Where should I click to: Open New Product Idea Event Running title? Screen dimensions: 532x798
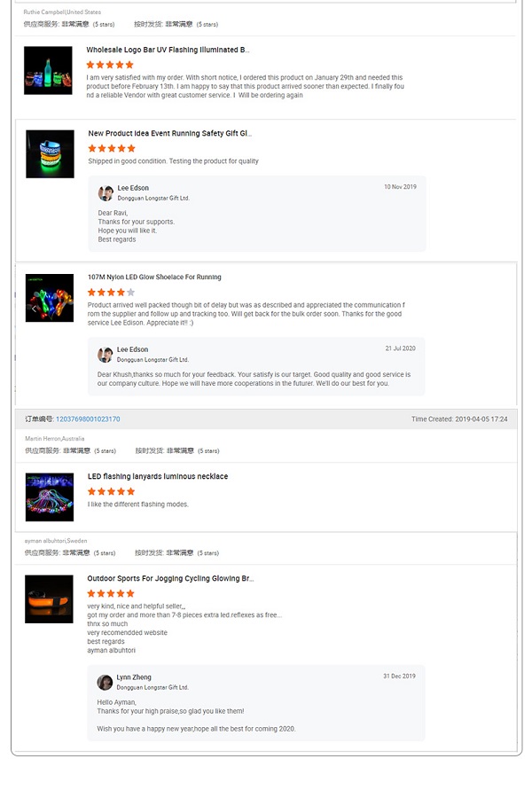(170, 133)
